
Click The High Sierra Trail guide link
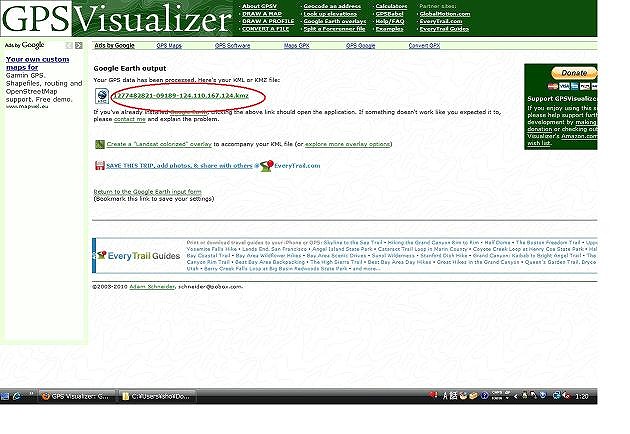(336, 262)
